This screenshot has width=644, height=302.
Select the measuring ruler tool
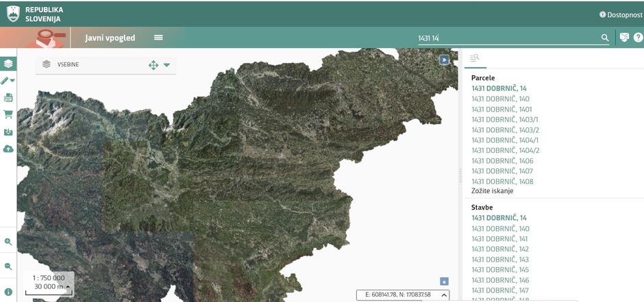(x=7, y=81)
